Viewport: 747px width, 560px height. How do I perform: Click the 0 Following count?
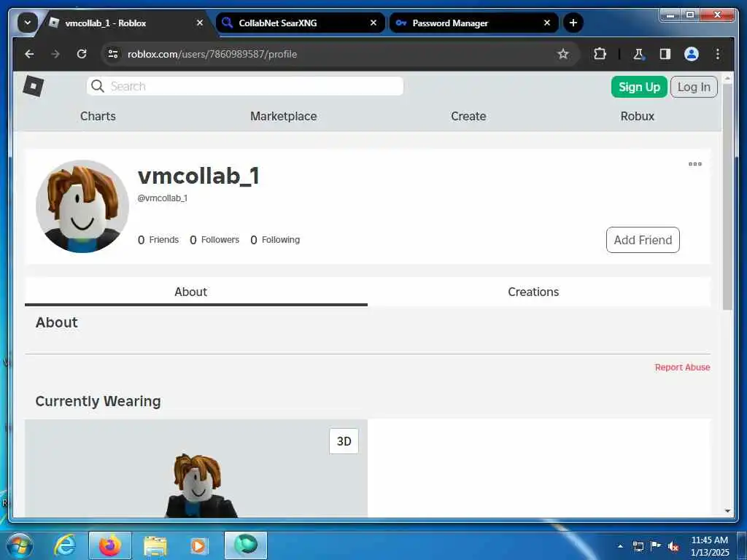pyautogui.click(x=275, y=239)
